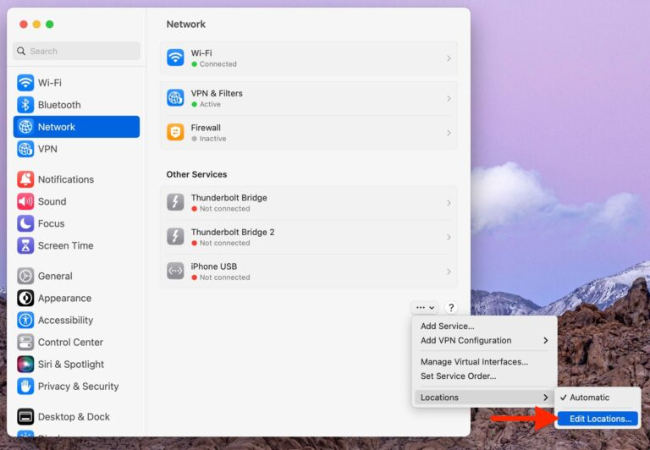Image resolution: width=650 pixels, height=450 pixels.
Task: Select the Focus moon icon
Action: (25, 224)
